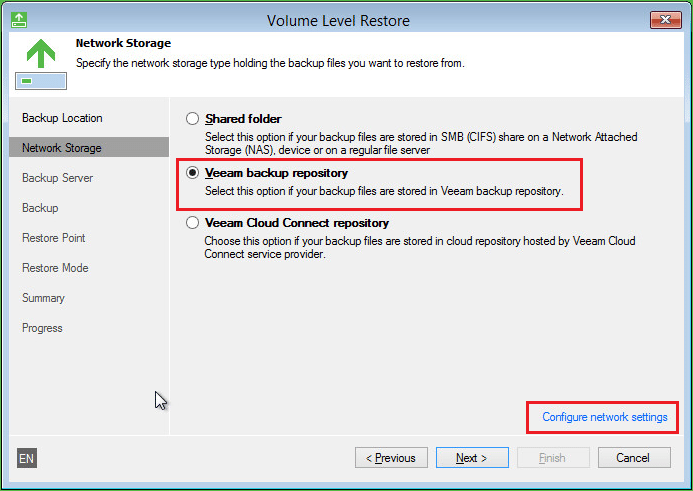The width and height of the screenshot is (693, 491).
Task: View the Summary step
Action: [x=44, y=298]
